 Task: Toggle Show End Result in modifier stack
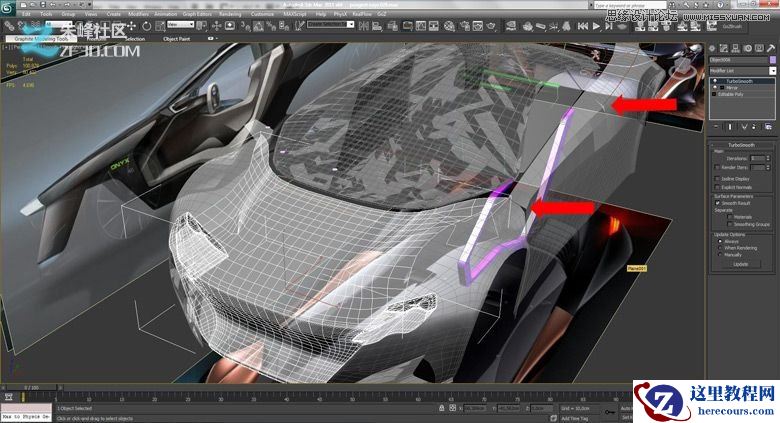pos(730,127)
